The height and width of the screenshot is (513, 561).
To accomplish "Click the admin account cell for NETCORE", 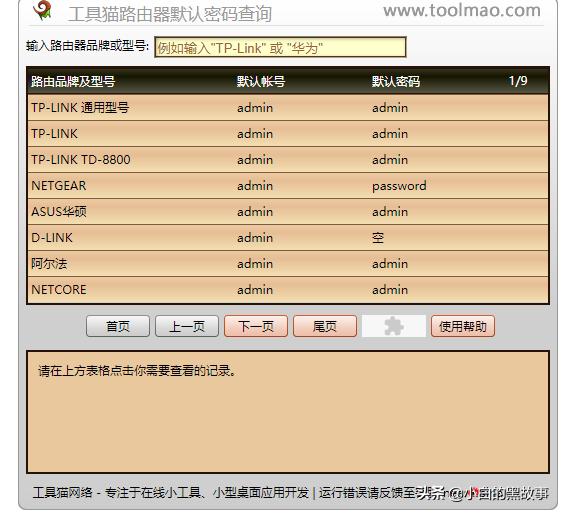I will click(x=255, y=290).
